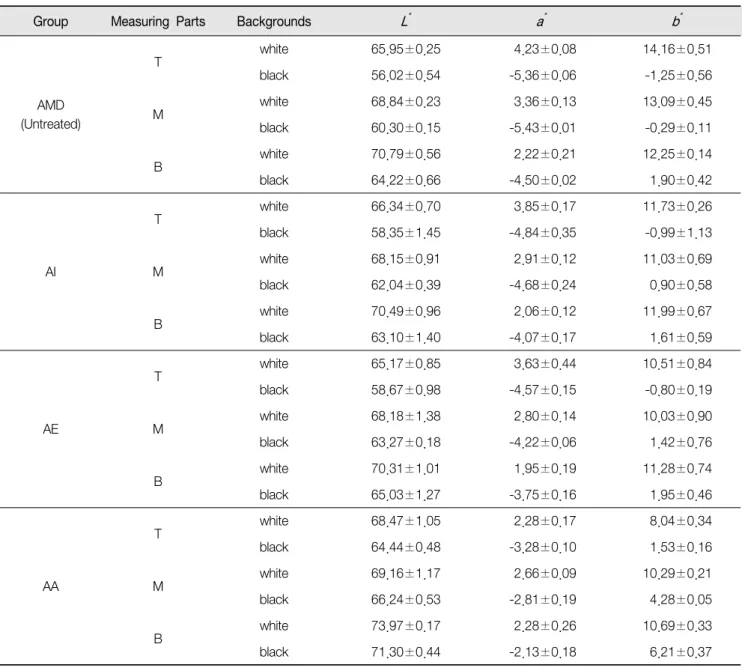The image size is (742, 668).
Task: Click the value 60.30±0.15
Action: coord(406,128)
